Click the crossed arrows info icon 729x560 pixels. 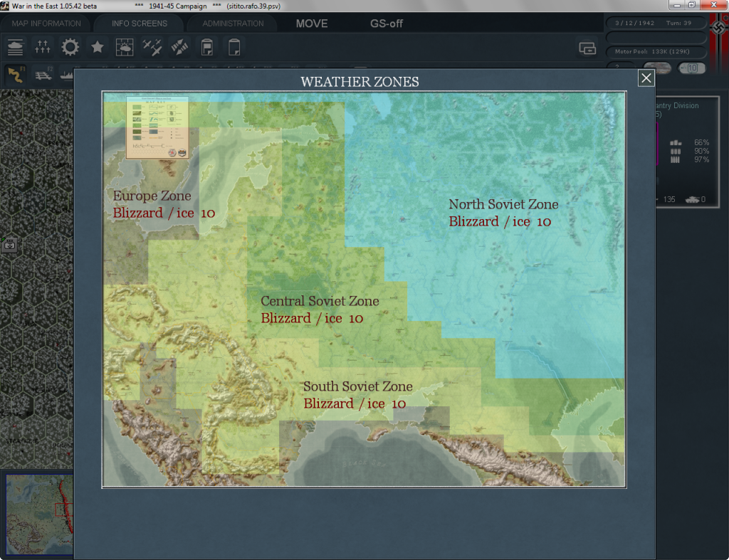click(x=179, y=47)
